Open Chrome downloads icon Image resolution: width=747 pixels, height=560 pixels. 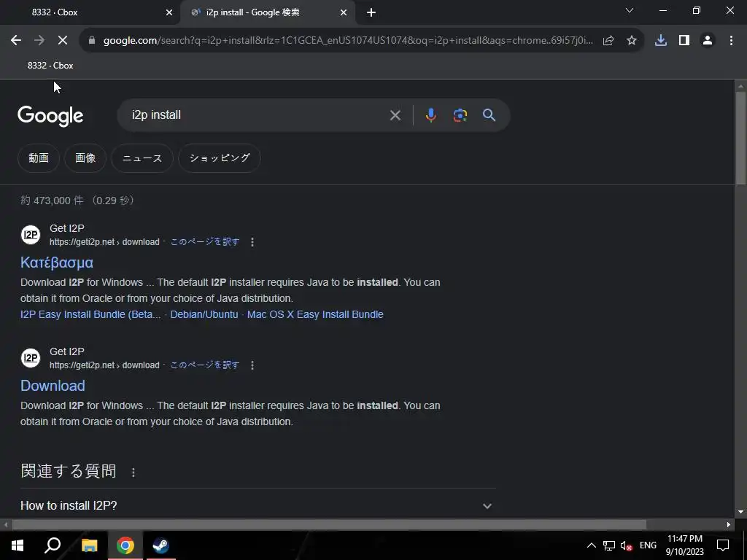661,41
